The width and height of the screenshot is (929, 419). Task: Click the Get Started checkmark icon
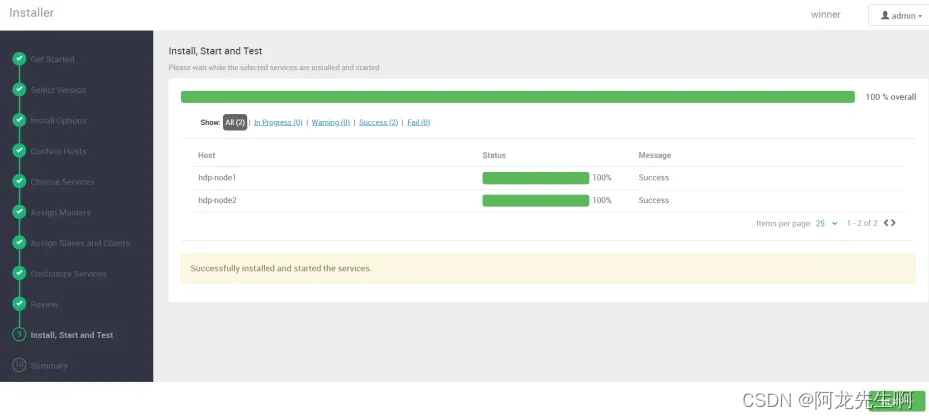tap(20, 59)
